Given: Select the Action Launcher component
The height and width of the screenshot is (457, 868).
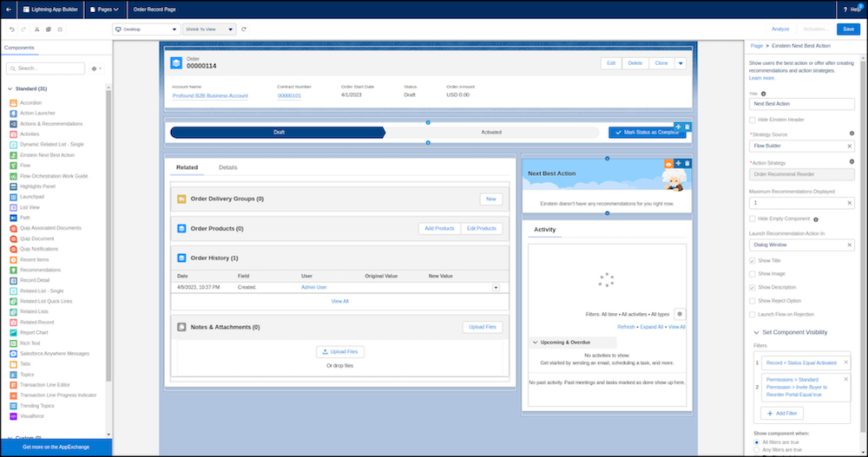Looking at the screenshot, I should [37, 114].
